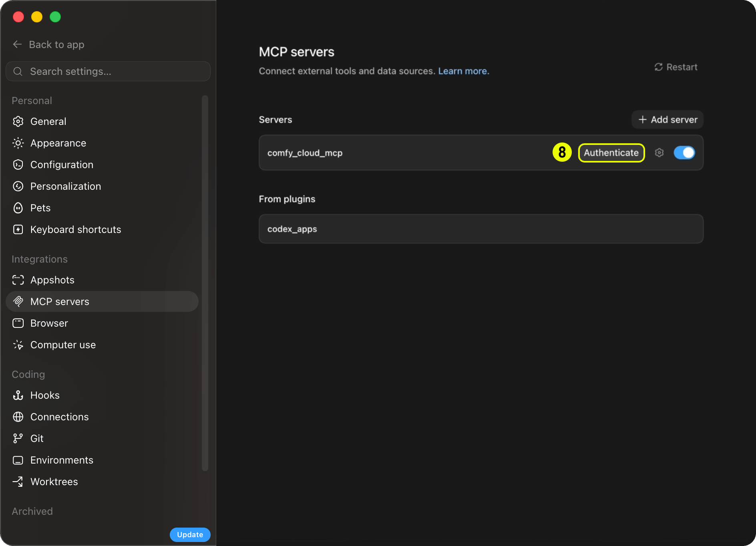
Task: Click the Archived section label
Action: pos(32,511)
